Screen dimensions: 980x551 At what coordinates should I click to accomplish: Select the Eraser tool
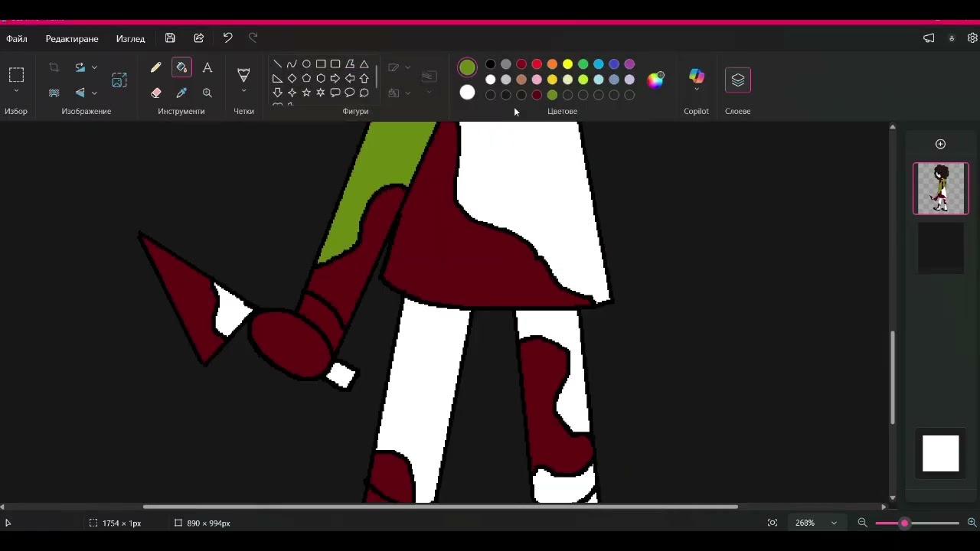point(156,93)
